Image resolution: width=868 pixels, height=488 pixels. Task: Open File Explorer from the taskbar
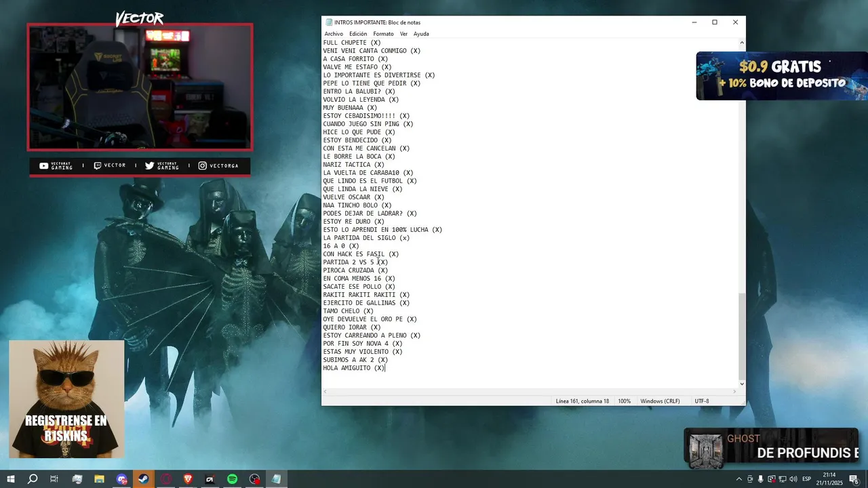click(99, 479)
